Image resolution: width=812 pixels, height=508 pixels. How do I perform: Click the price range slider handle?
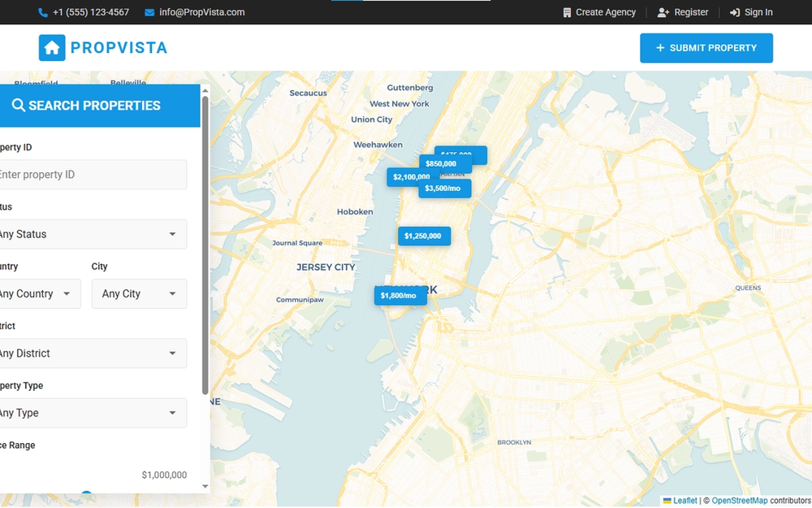(x=86, y=493)
